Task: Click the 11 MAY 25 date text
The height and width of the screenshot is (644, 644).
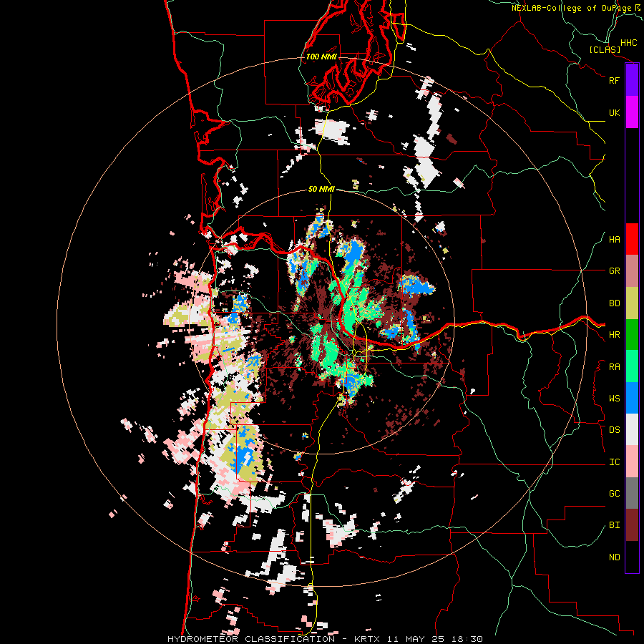Action: pyautogui.click(x=414, y=639)
